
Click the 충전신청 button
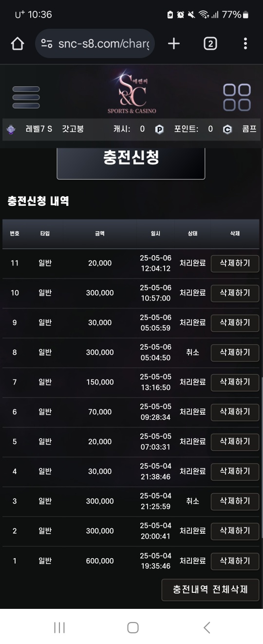(x=131, y=159)
